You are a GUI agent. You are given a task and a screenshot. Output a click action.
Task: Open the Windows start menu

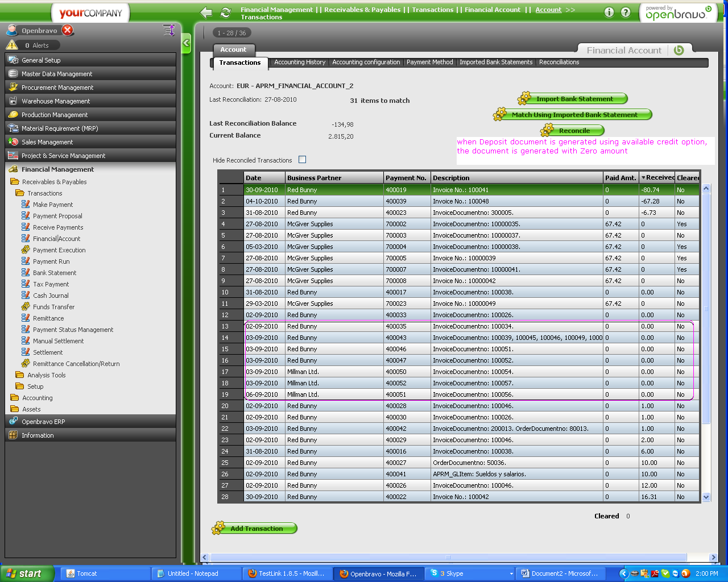27,573
